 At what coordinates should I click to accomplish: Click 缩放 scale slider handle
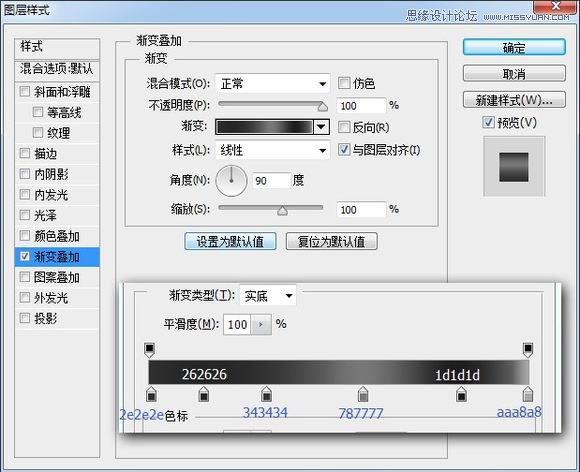(x=282, y=211)
